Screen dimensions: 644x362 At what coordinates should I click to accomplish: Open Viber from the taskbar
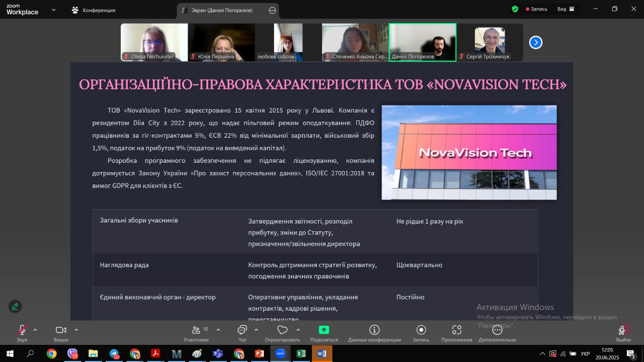coord(72,353)
